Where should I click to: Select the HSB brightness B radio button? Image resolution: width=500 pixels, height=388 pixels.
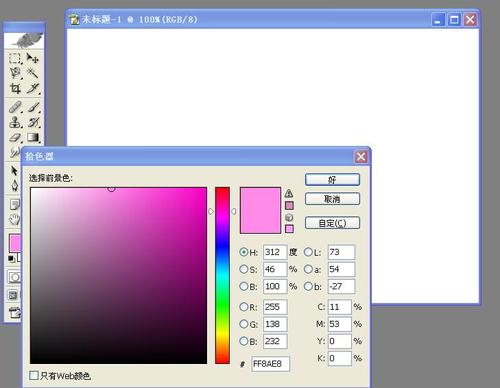pyautogui.click(x=244, y=286)
